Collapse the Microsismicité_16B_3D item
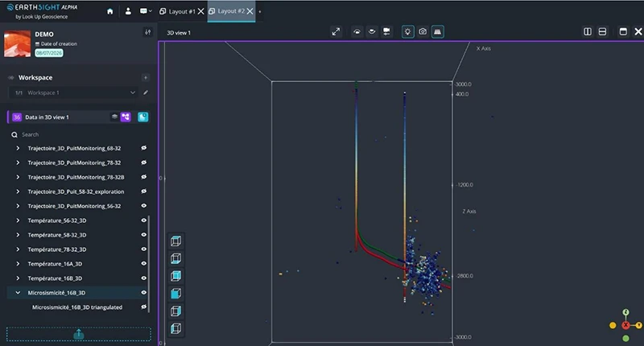644x346 pixels. 18,293
